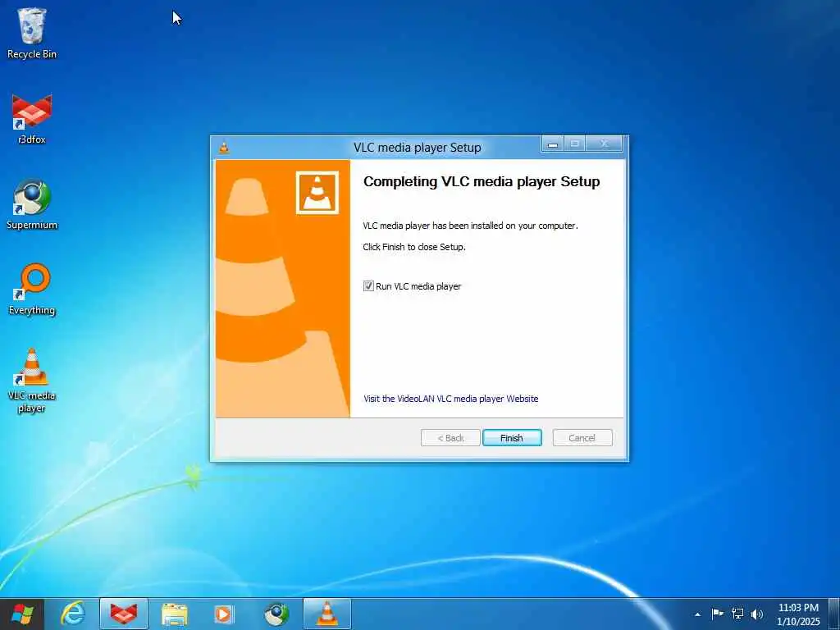Viewport: 840px width, 630px height.
Task: Visit the VideoLAN VLC media player Website link
Action: (450, 399)
